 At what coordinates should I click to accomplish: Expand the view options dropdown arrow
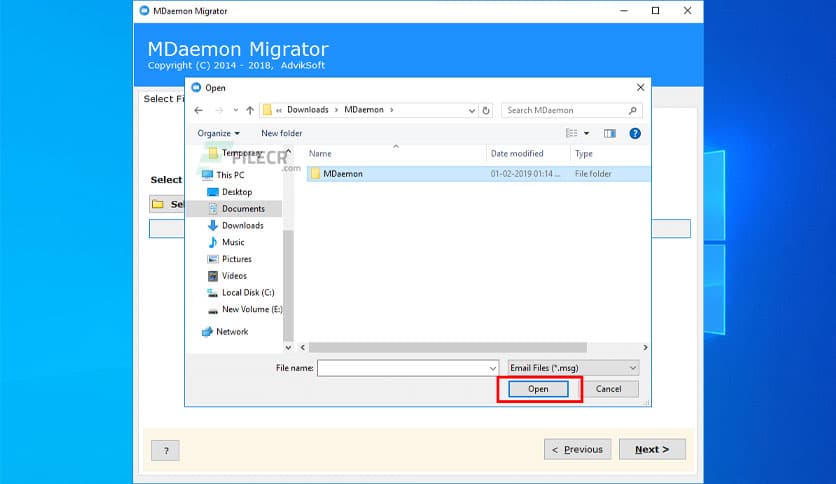click(x=586, y=133)
